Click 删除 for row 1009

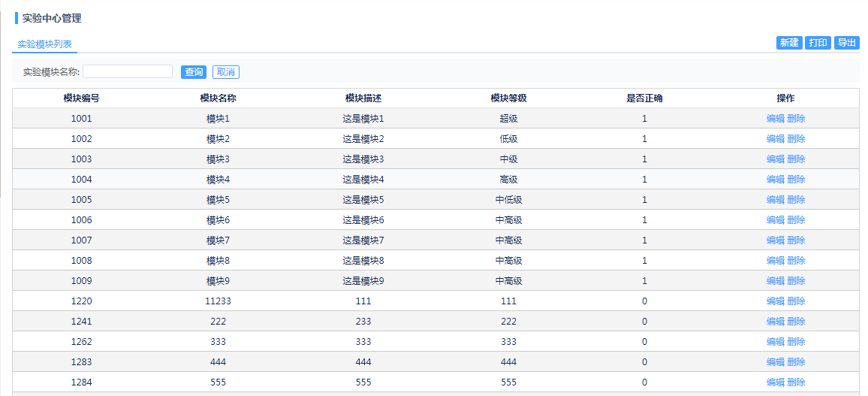coord(796,281)
